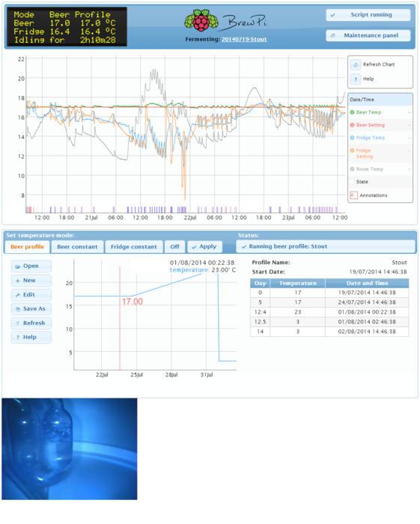Screen dimensions: 420x524
Task: Click the refresh icon on Maintenance panel
Action: [333, 35]
